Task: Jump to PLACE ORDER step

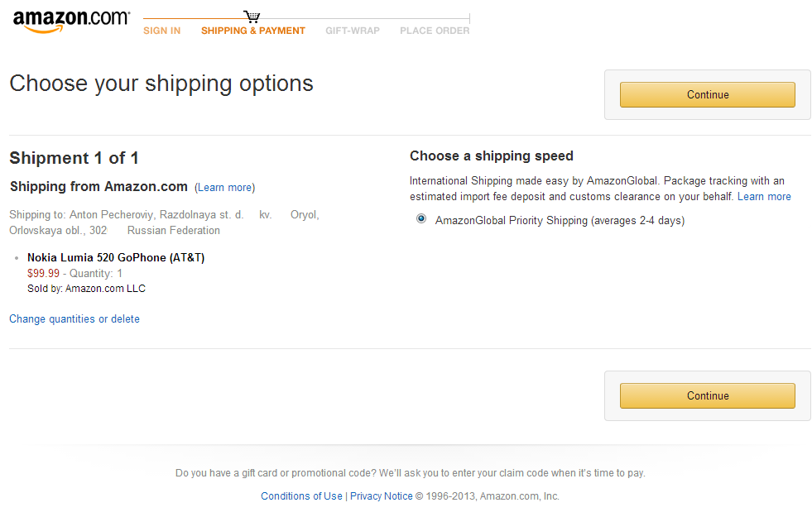Action: click(435, 31)
